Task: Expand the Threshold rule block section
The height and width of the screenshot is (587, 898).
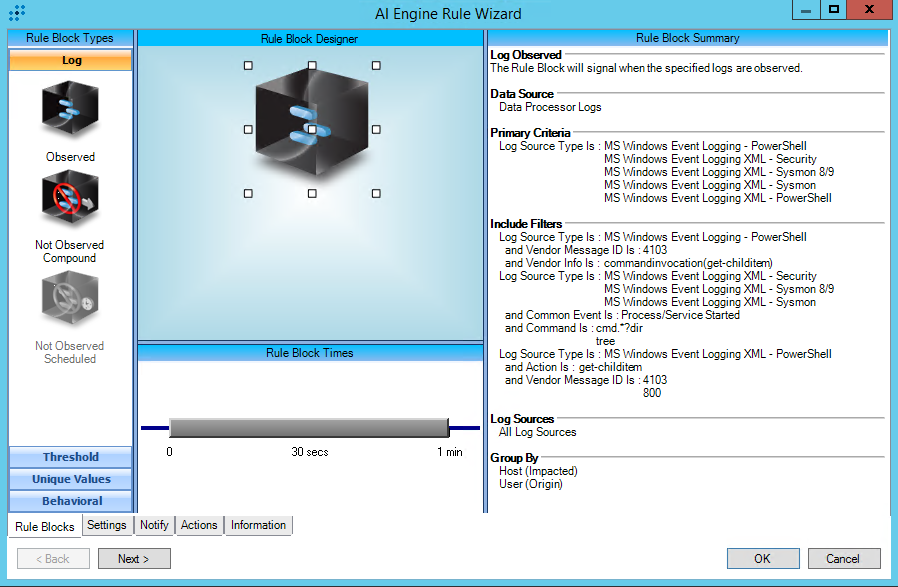Action: pos(70,457)
